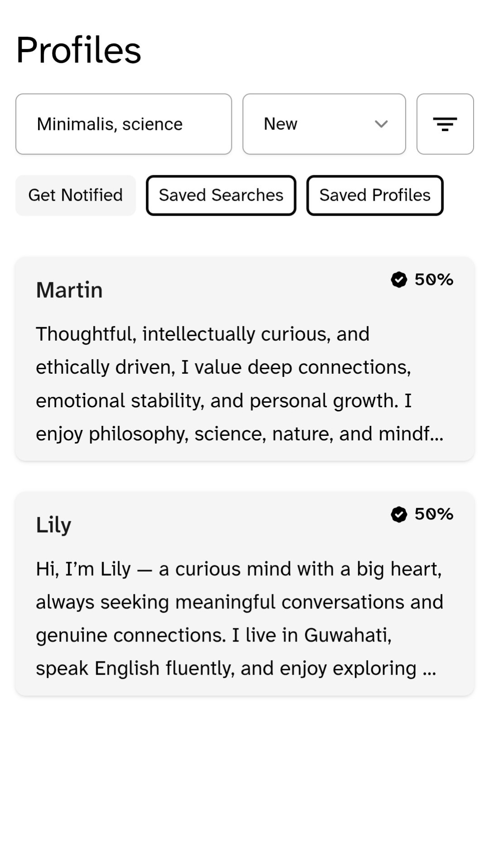Toggle the Saved Searches filter
Screen dimensions: 489x868
tap(221, 195)
